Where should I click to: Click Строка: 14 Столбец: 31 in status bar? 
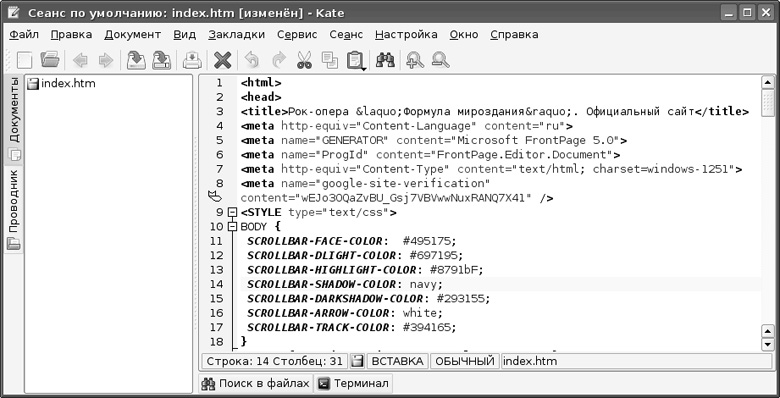[x=275, y=361]
